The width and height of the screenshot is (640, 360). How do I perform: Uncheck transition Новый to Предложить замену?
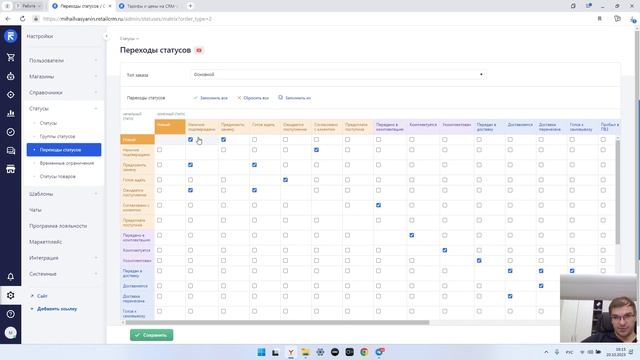click(223, 140)
